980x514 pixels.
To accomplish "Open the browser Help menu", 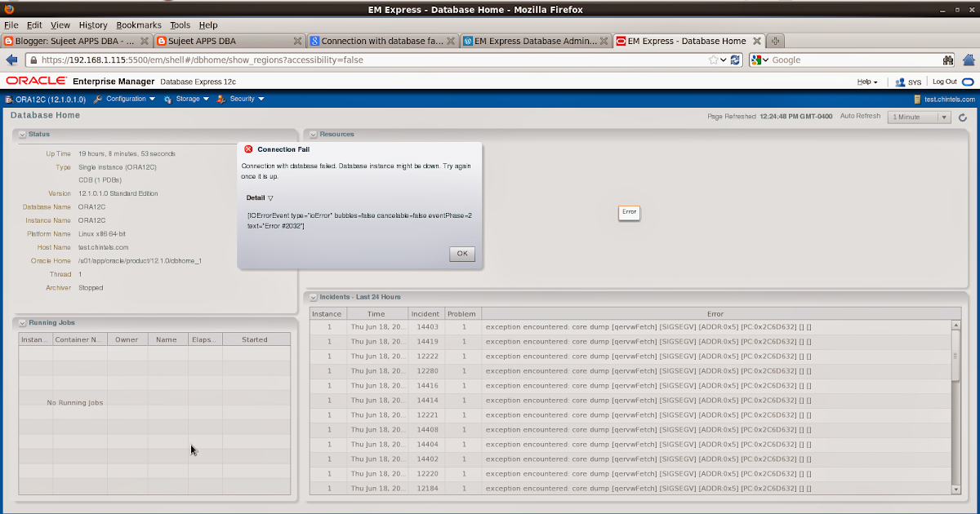I will click(x=208, y=25).
